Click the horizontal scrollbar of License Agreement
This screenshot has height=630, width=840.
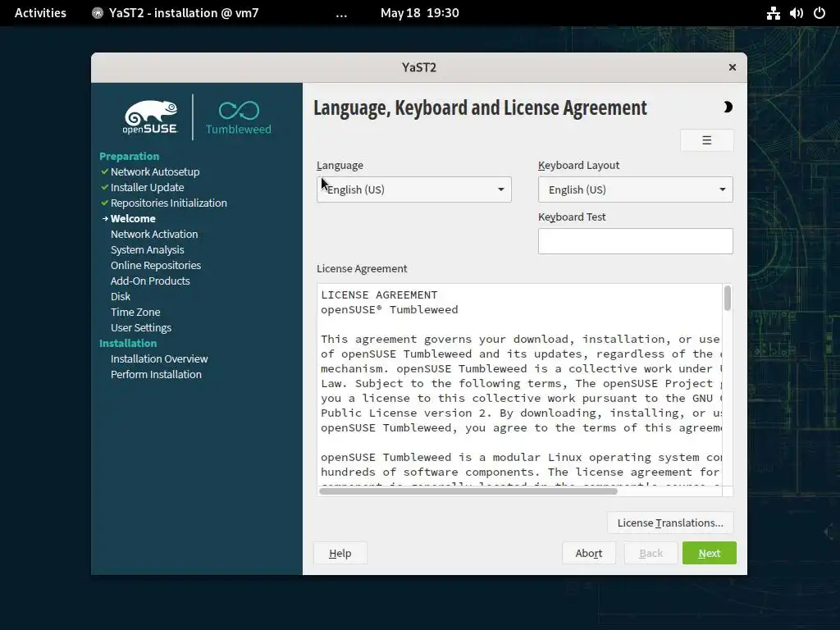[468, 491]
